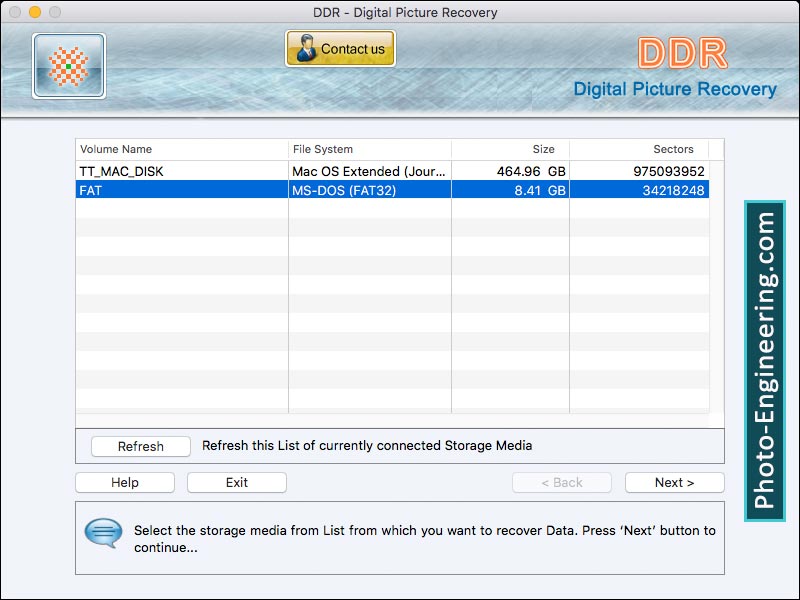Click the MS-DOS (FAT32) file system entry
800x600 pixels.
tap(340, 191)
